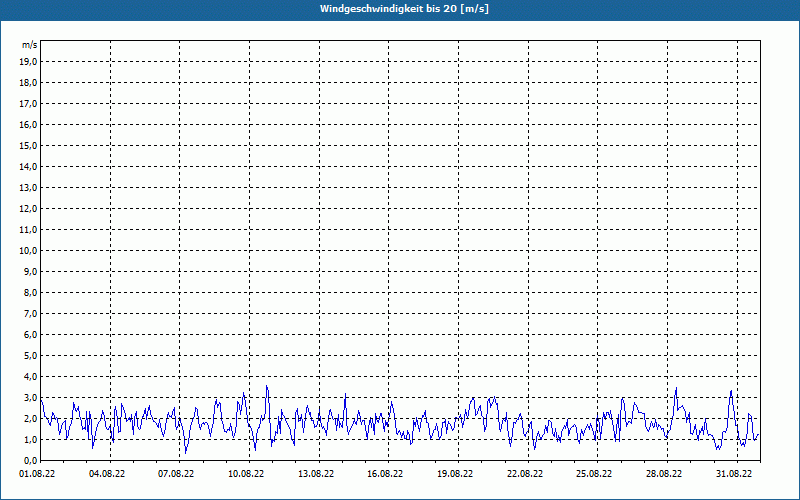Click the 07.08.22 x-axis date label
The width and height of the screenshot is (800, 500).
(177, 474)
